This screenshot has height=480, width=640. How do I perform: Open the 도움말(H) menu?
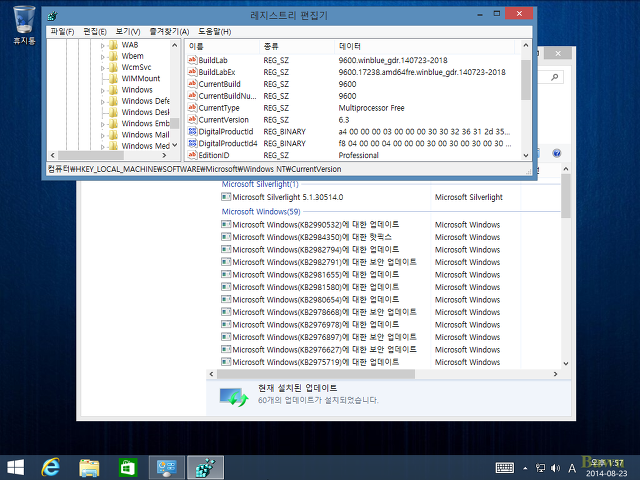point(214,31)
